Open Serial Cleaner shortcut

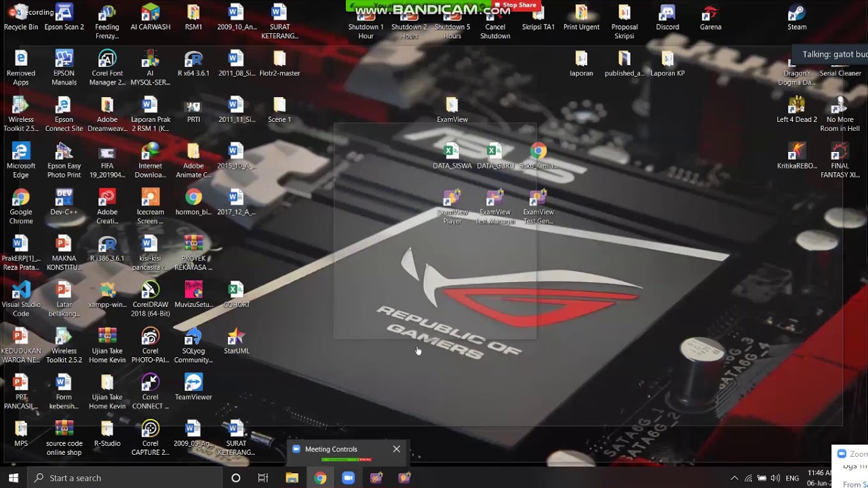[x=840, y=64]
